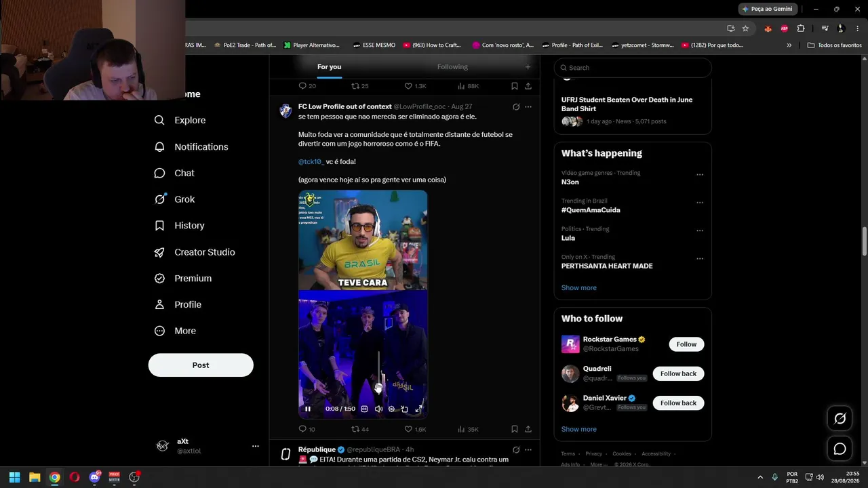Open video playback settings gear
This screenshot has width=868, height=488.
click(x=391, y=409)
